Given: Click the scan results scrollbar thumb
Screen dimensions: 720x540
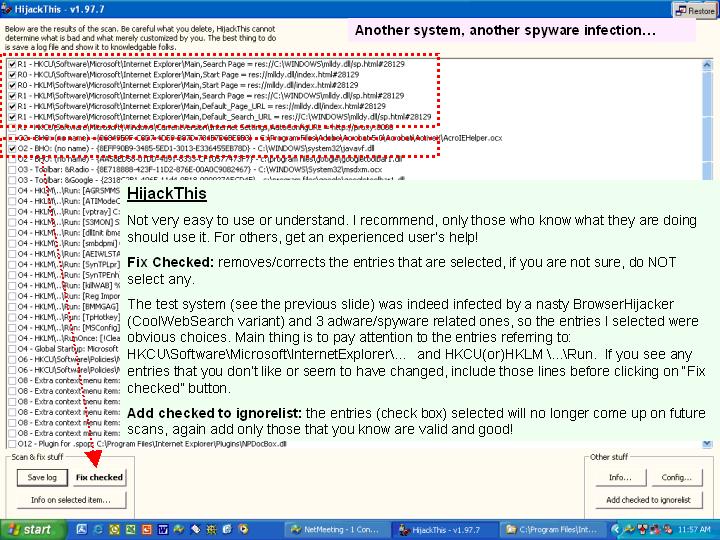Looking at the screenshot, I should tap(707, 125).
